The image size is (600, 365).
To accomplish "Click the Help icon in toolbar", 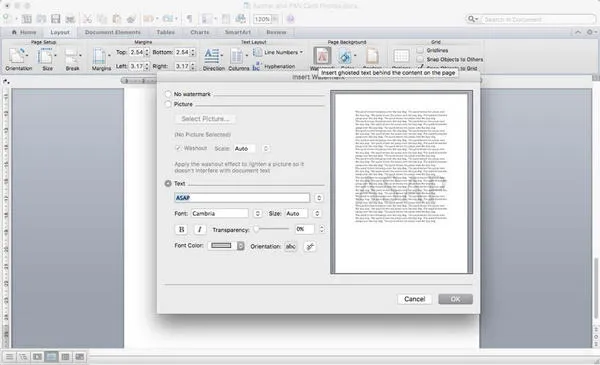I will tap(290, 19).
